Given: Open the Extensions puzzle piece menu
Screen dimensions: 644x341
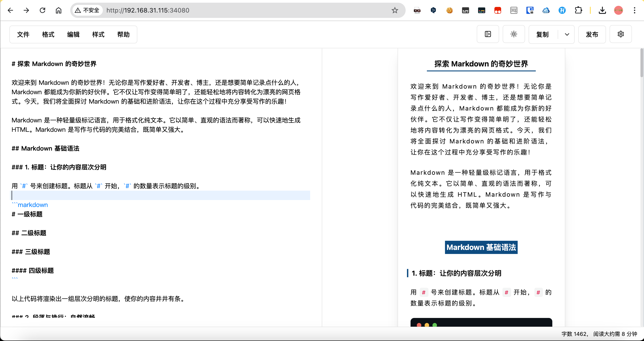Looking at the screenshot, I should tap(578, 10).
